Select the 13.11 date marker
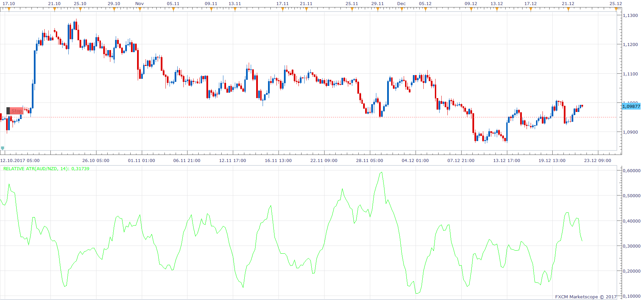The width and height of the screenshot is (644, 300). point(235,9)
